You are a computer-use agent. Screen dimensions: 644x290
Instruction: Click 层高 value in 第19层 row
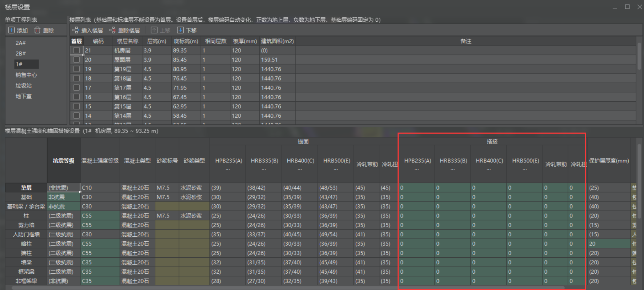[x=157, y=69]
